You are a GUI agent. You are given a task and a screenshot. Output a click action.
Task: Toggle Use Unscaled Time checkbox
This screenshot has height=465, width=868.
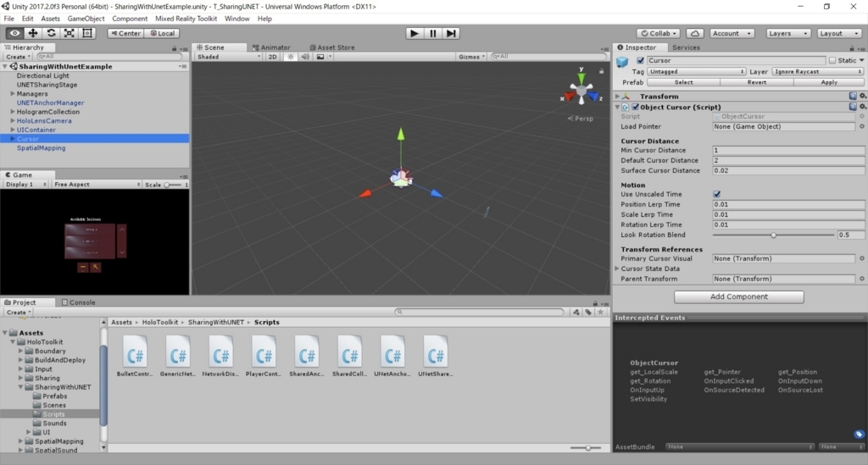coord(717,194)
